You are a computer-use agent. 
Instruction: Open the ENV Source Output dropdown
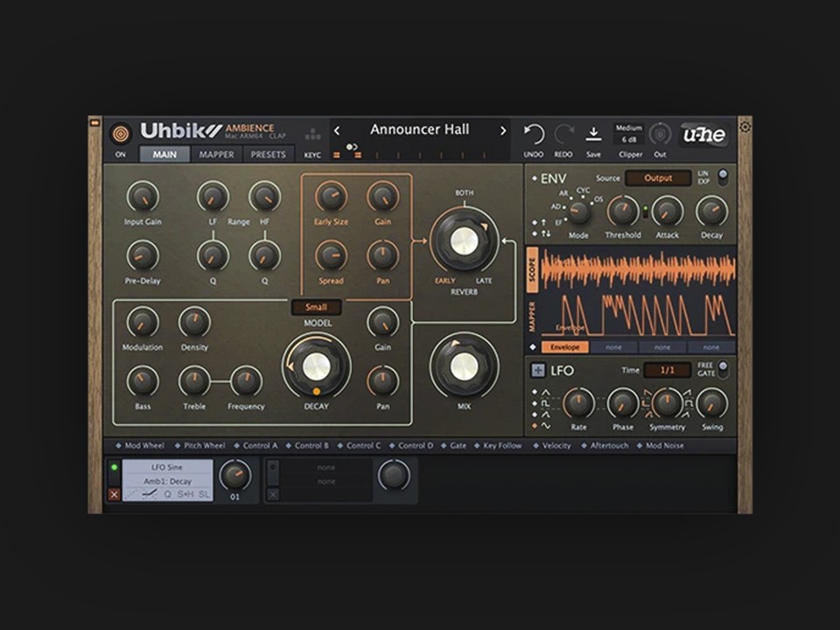[x=658, y=178]
